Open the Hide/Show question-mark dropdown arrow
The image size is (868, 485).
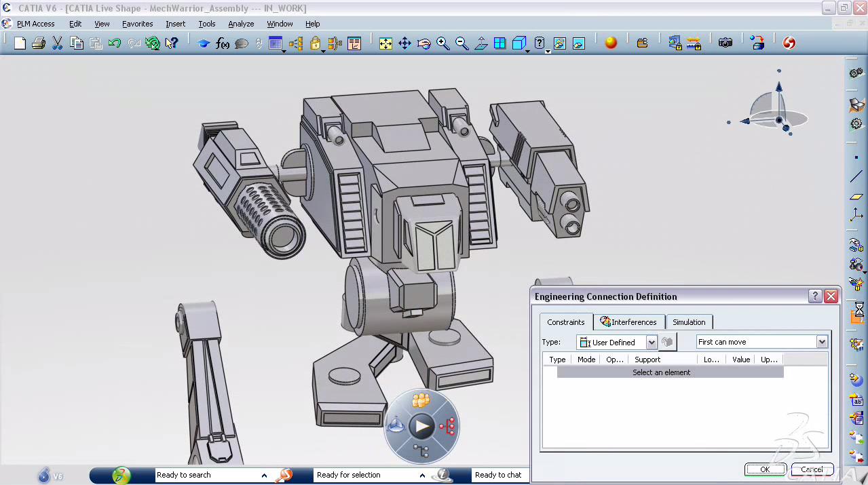click(x=548, y=51)
